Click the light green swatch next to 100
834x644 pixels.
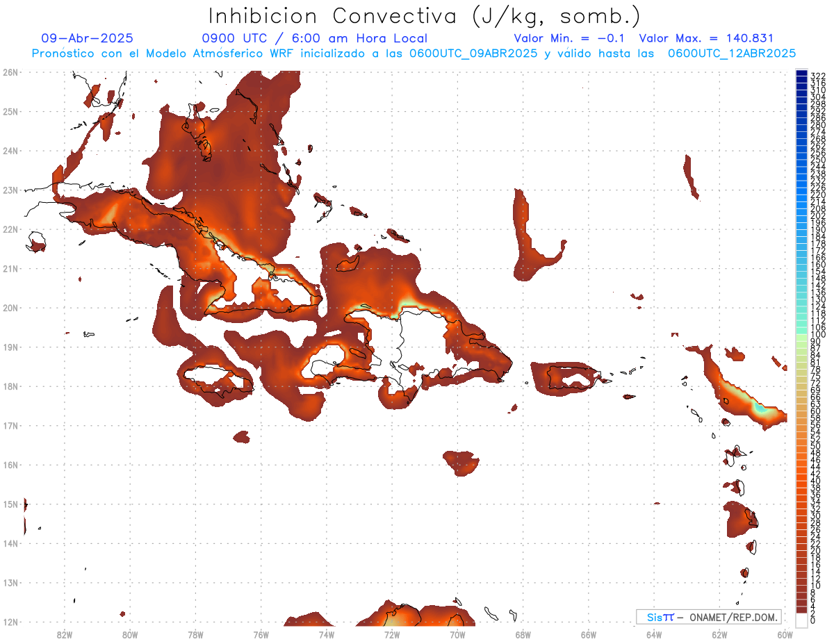click(802, 337)
